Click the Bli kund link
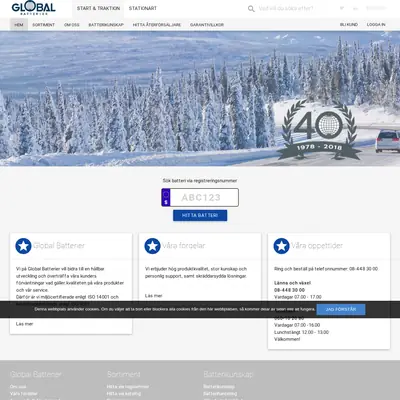This screenshot has width=400, height=400. pos(349,25)
